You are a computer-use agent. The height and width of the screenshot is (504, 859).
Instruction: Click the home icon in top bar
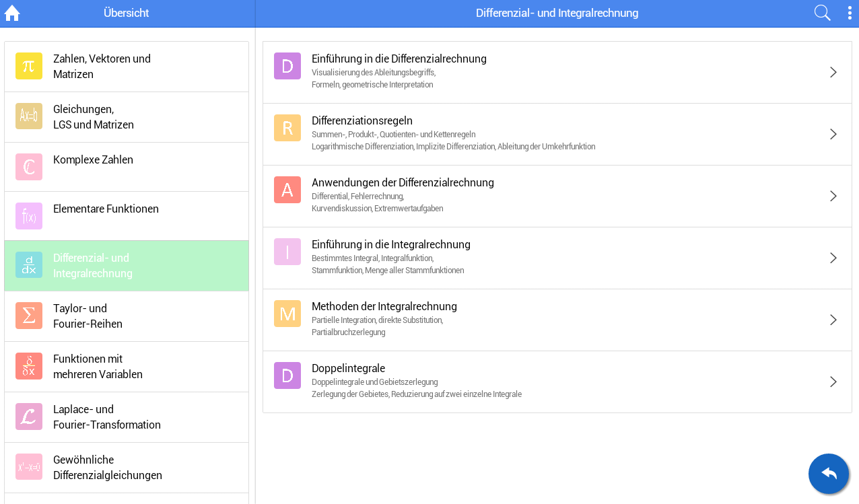12,13
